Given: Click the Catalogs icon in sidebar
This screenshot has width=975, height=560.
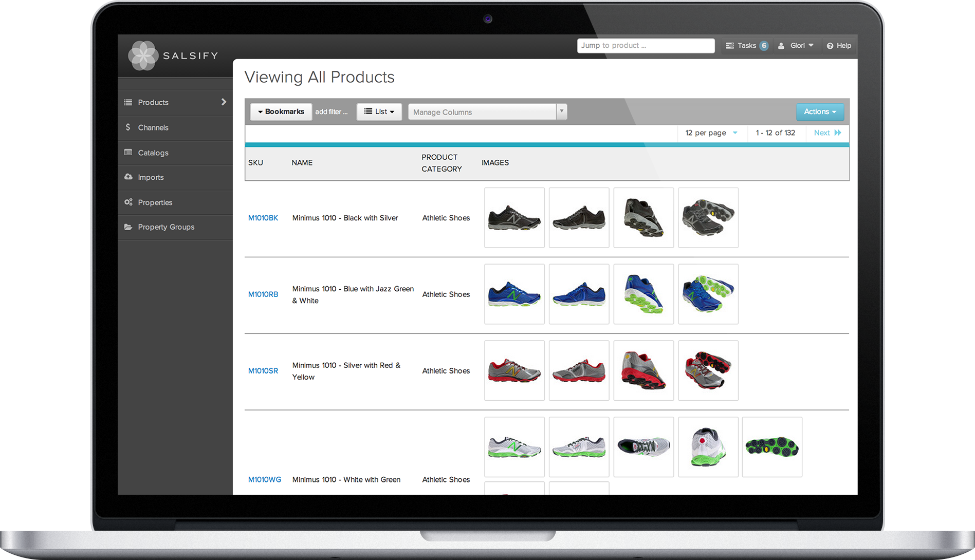Looking at the screenshot, I should (x=128, y=152).
